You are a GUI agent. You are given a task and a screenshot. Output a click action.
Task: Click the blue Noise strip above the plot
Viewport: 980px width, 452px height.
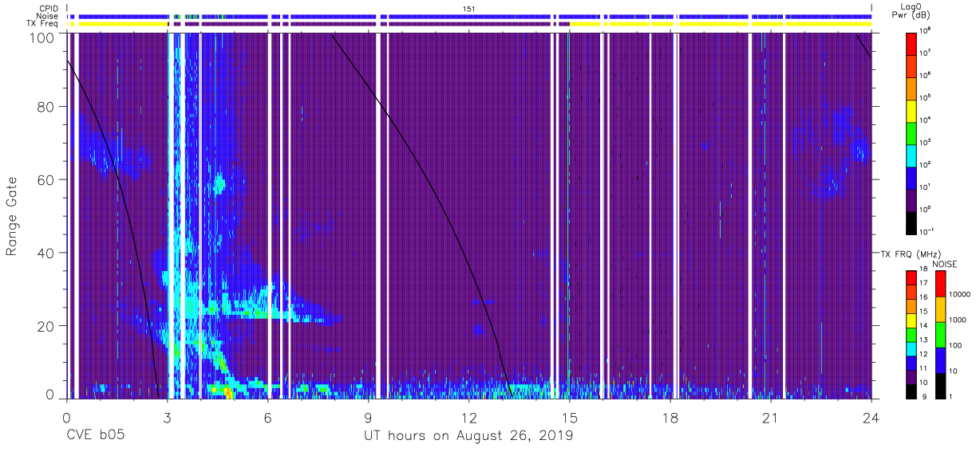(x=468, y=16)
